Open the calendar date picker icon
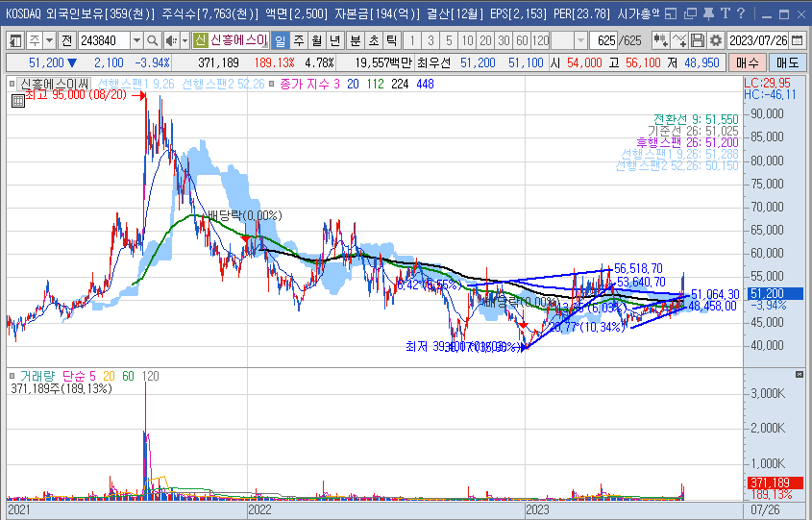This screenshot has width=812, height=520. coord(797,39)
